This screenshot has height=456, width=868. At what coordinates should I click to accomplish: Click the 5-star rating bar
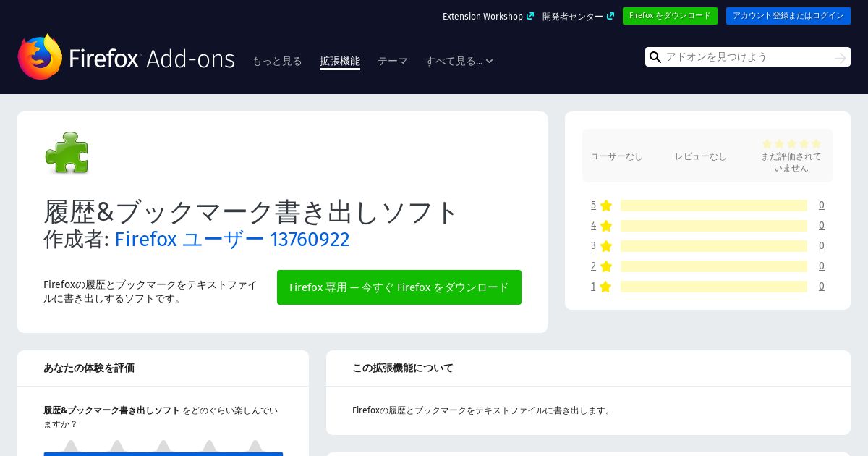pos(714,206)
